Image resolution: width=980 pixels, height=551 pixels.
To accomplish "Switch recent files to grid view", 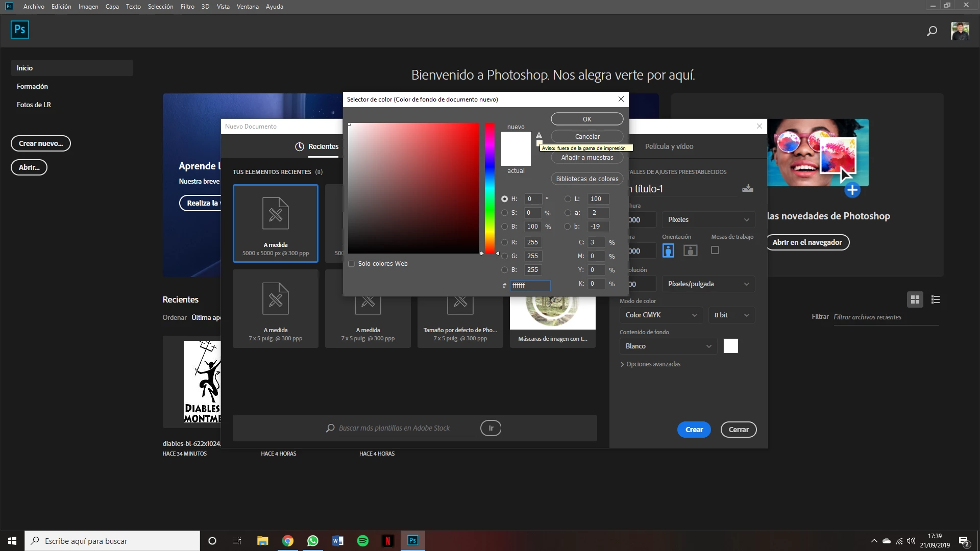I will (915, 299).
